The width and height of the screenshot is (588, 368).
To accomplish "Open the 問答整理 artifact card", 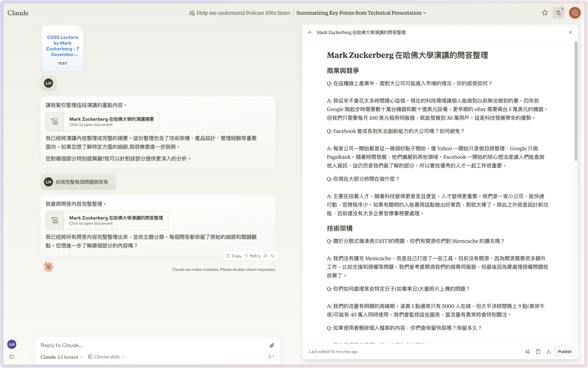I will (107, 220).
